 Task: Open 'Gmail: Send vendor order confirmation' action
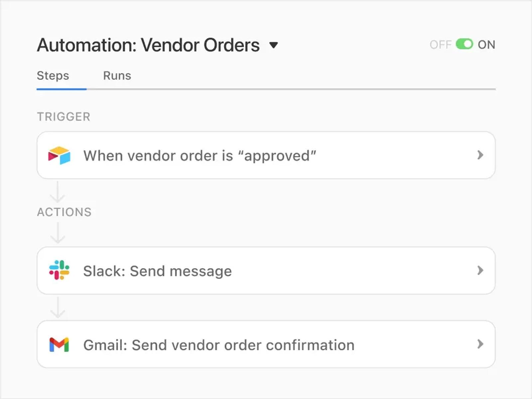pyautogui.click(x=266, y=344)
